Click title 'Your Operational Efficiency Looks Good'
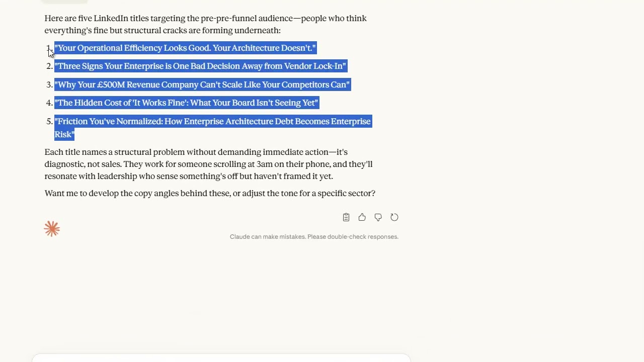 tap(185, 48)
